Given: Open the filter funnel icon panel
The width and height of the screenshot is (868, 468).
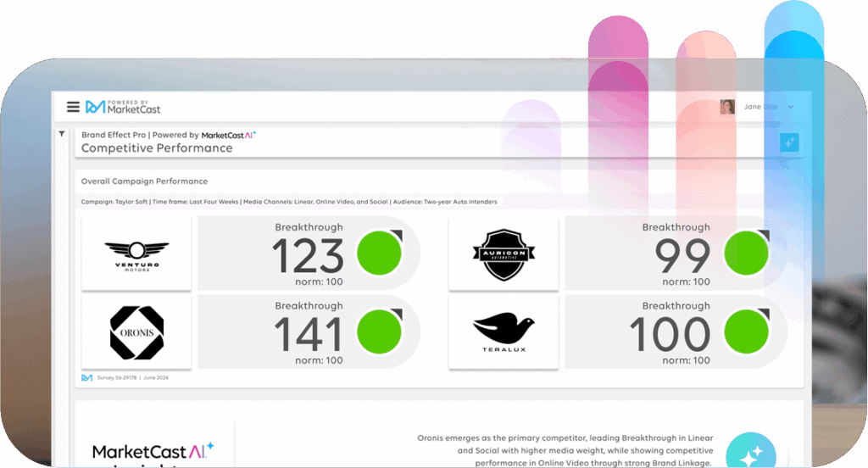Looking at the screenshot, I should (x=62, y=135).
